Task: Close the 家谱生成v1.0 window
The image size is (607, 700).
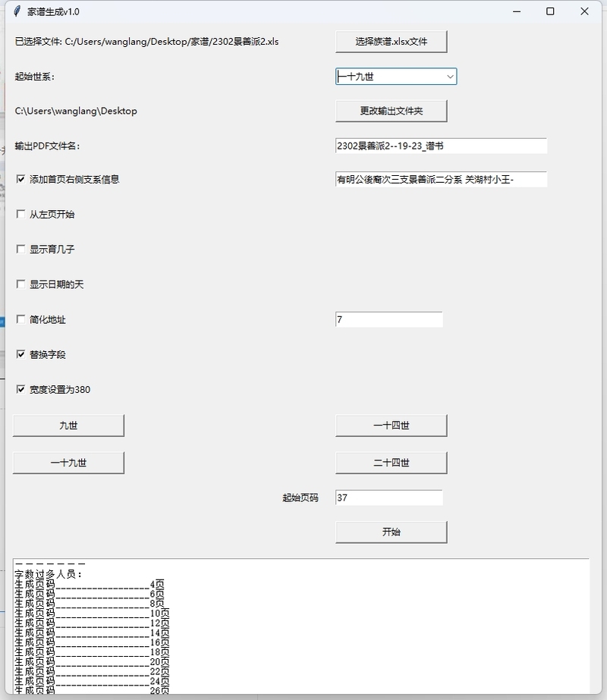Action: click(x=584, y=11)
